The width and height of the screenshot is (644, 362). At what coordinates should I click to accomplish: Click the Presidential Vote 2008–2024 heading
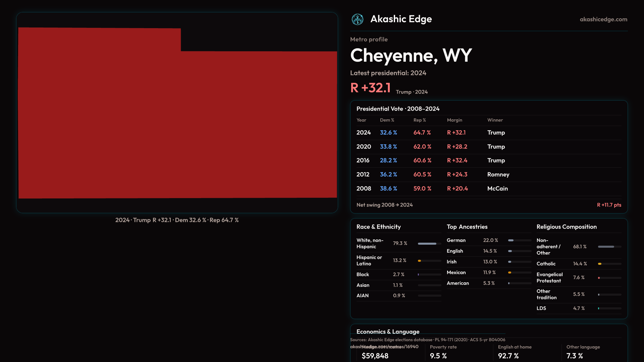(398, 109)
